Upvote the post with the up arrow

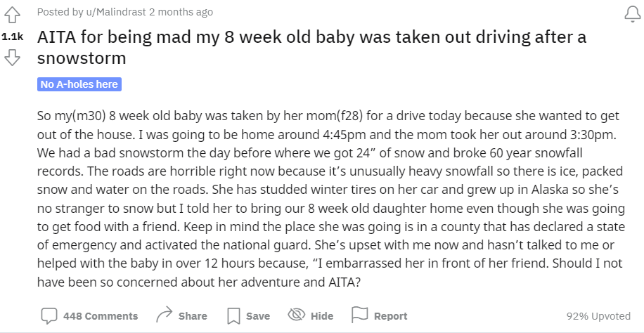point(13,15)
